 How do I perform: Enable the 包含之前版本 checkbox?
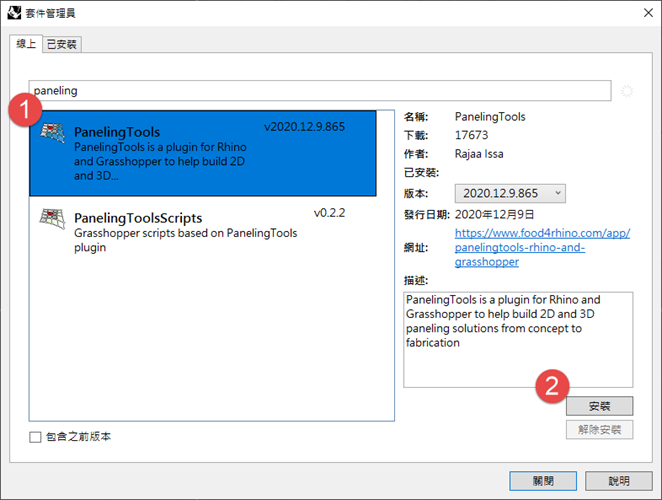(x=35, y=437)
